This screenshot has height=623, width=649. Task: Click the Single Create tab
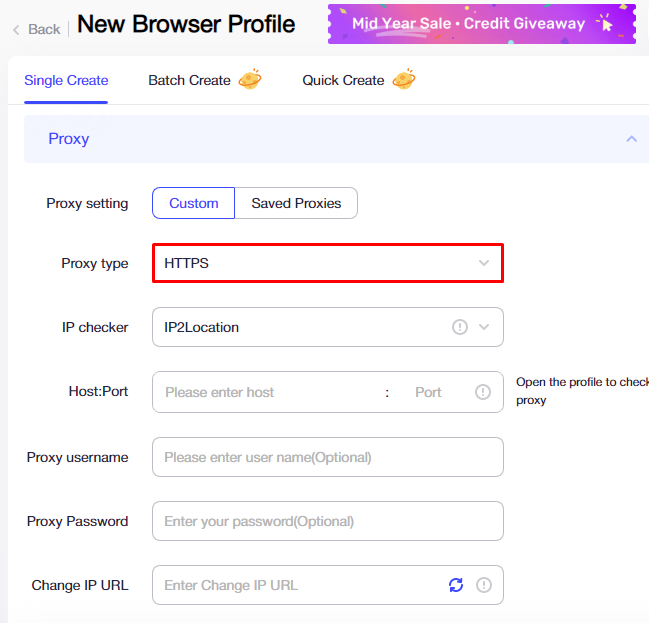(66, 80)
